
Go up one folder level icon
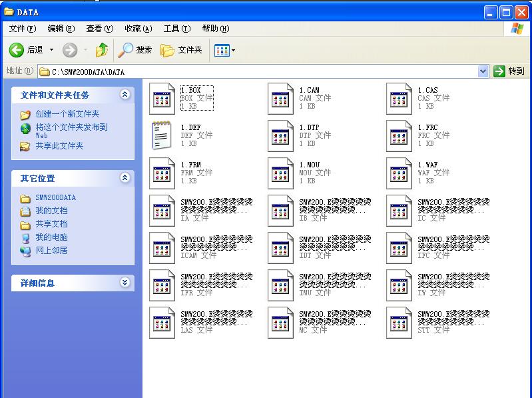[101, 50]
